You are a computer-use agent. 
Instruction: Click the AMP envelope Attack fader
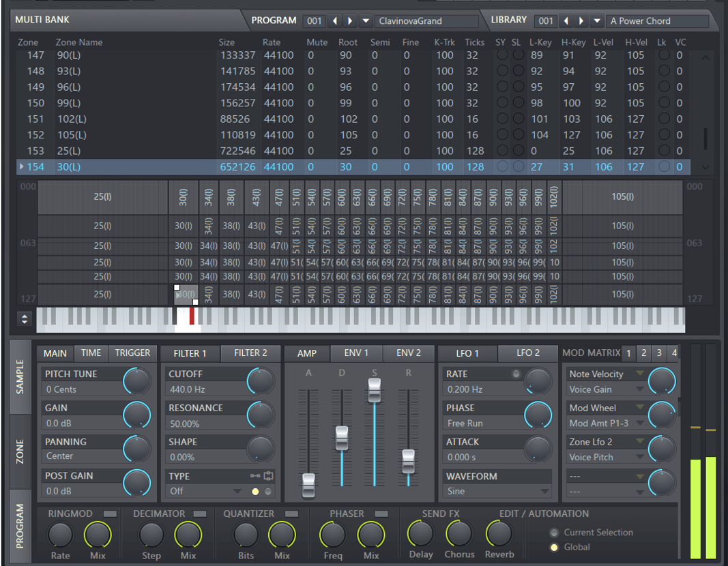(308, 485)
